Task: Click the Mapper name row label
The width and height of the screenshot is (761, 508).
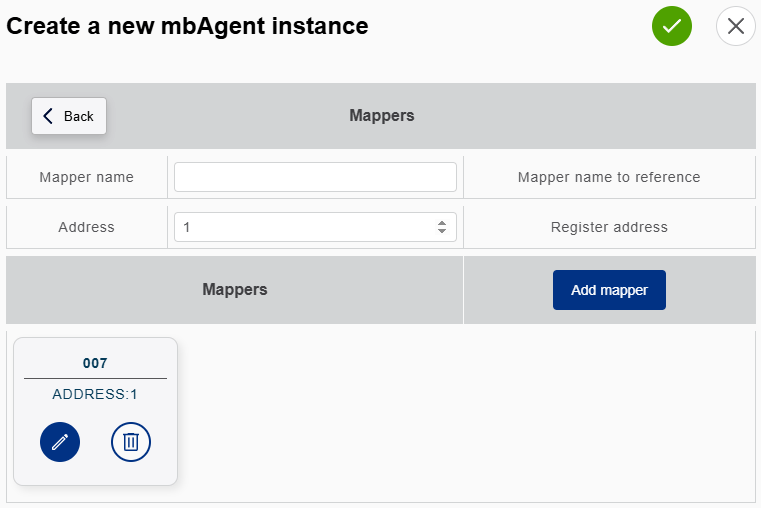Action: (87, 177)
